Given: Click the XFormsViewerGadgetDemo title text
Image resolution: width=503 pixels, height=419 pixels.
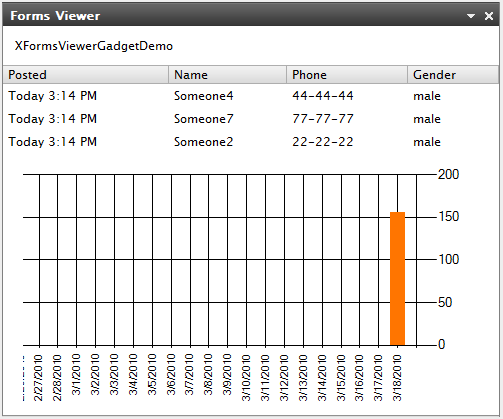Looking at the screenshot, I should (94, 46).
